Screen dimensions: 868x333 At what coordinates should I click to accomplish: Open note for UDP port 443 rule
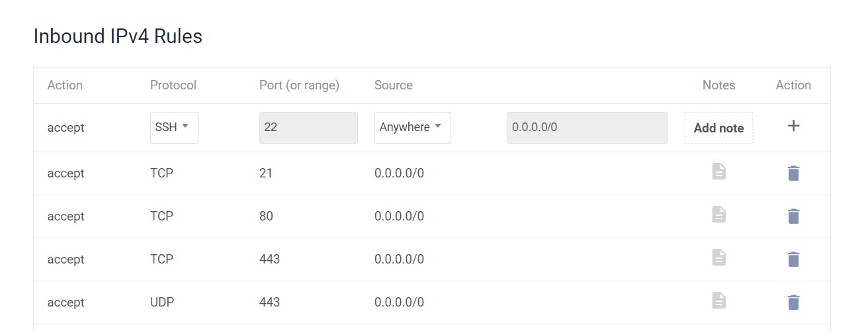click(718, 301)
